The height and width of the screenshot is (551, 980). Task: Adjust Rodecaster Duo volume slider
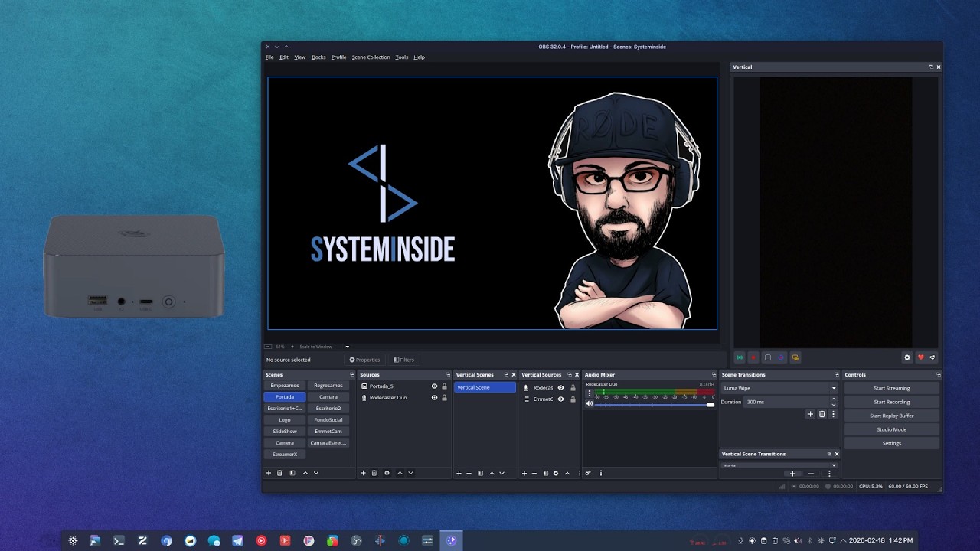[654, 404]
